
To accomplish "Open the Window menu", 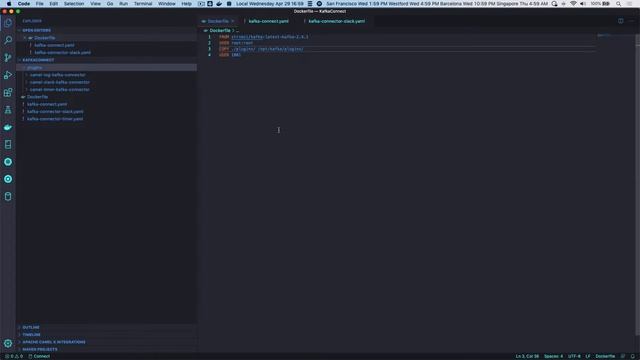I will click(167, 4).
